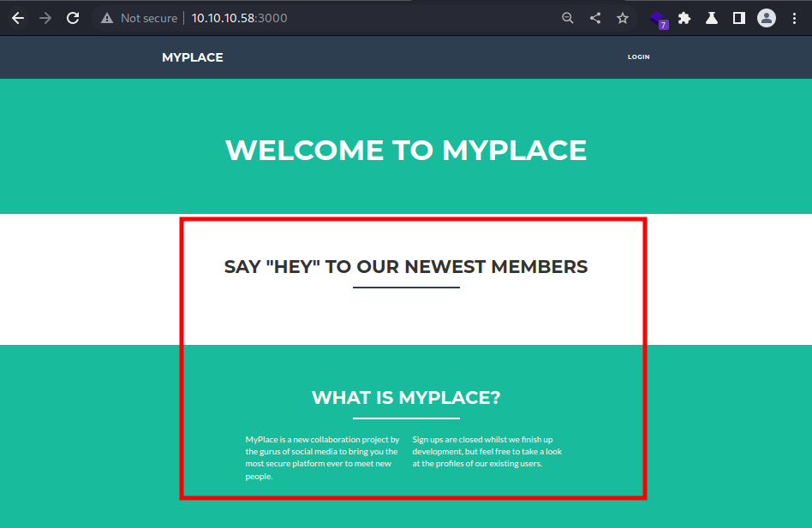Open the purple extension with badge 7

(x=660, y=19)
